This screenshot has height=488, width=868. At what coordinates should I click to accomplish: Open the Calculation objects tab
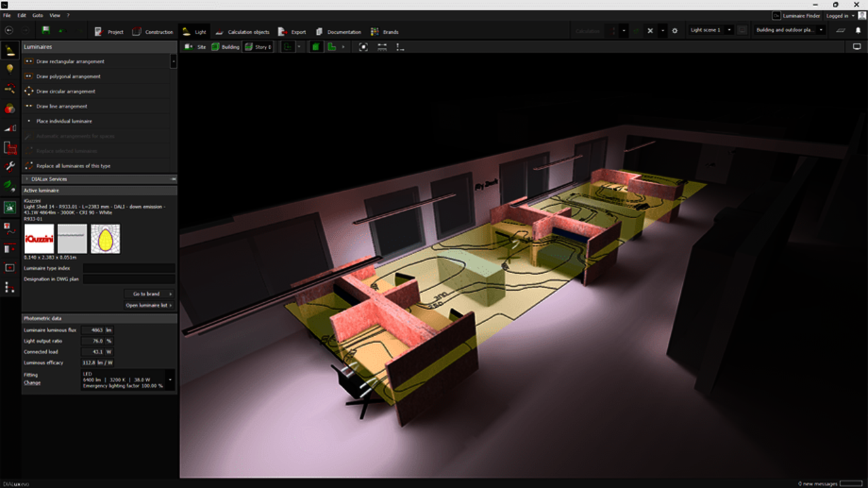point(243,32)
